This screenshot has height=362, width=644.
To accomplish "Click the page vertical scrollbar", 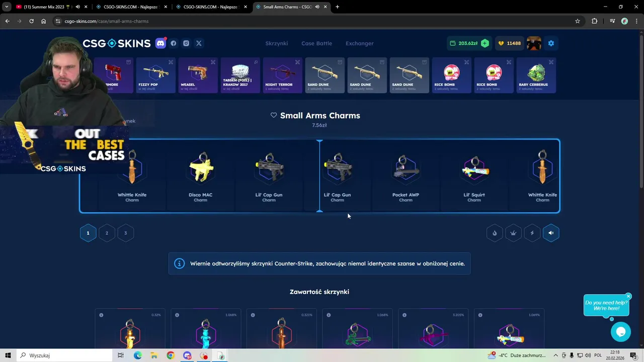I will pyautogui.click(x=641, y=111).
